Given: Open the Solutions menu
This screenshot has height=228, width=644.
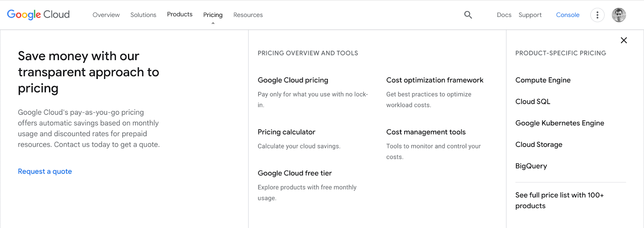Looking at the screenshot, I should (143, 15).
